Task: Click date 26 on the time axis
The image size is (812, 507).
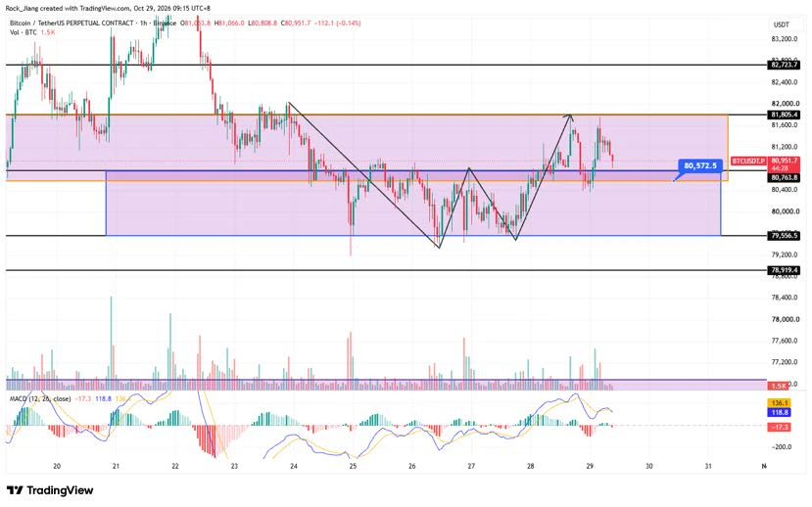Action: pyautogui.click(x=412, y=466)
